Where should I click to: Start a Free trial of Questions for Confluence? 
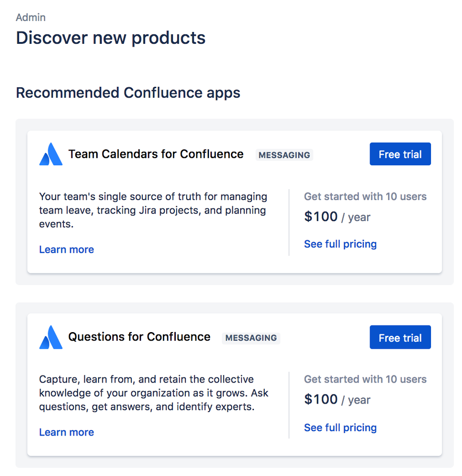400,337
